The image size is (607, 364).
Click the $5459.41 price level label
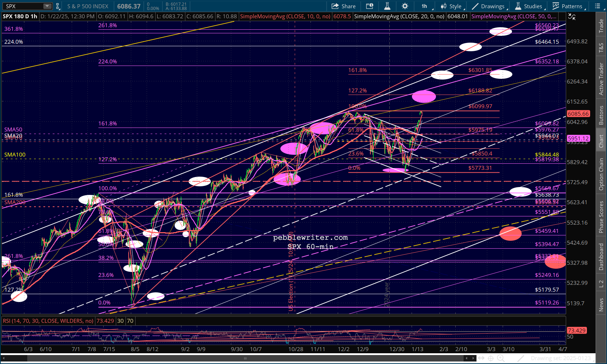547,231
